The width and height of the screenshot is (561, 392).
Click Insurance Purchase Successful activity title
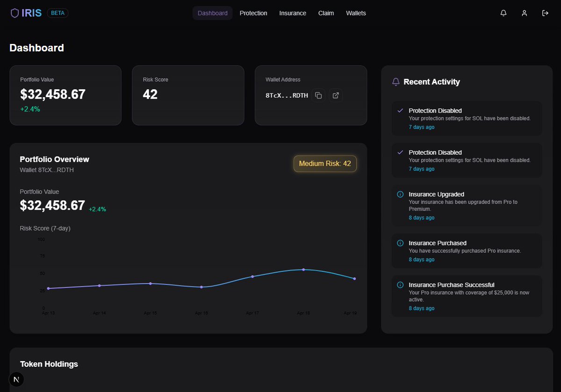(x=452, y=285)
